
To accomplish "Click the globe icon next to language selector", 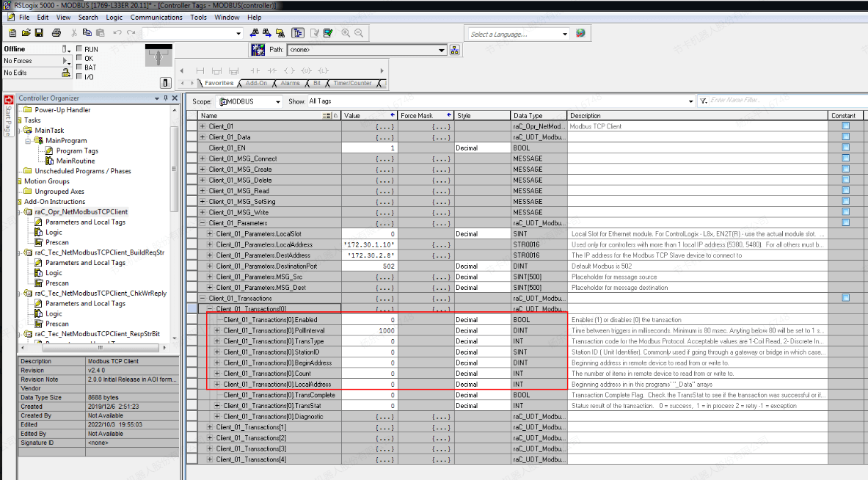I will tap(580, 34).
